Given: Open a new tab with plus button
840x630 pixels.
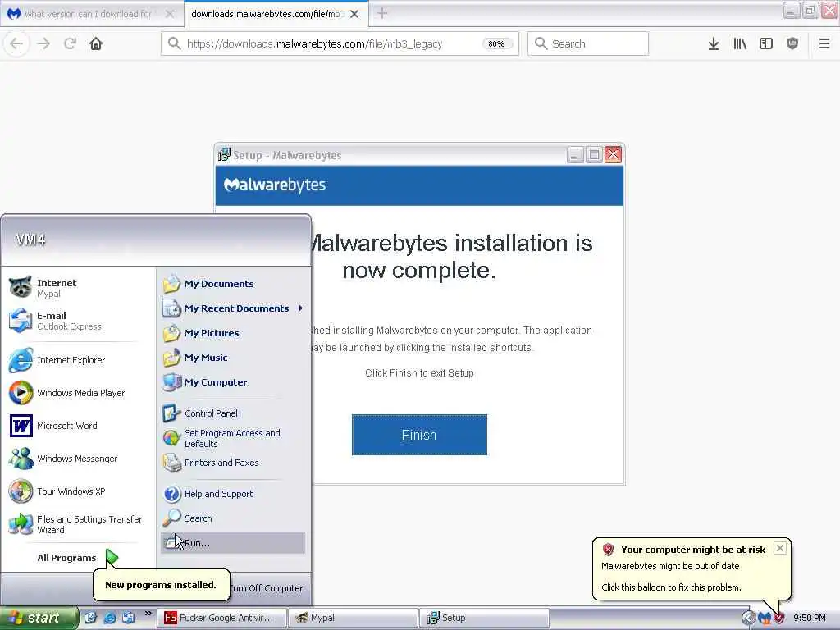Looking at the screenshot, I should click(x=382, y=13).
